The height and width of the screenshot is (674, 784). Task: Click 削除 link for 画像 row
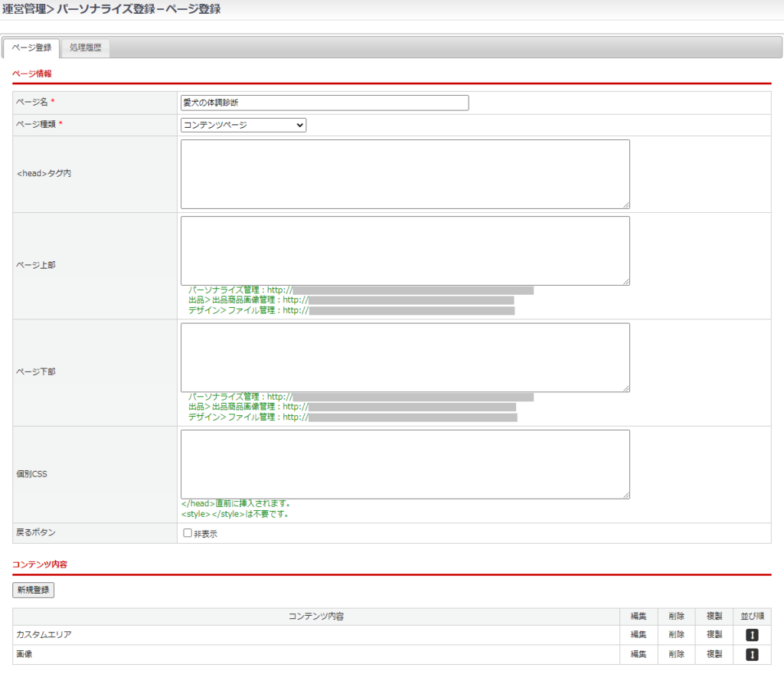(x=676, y=655)
